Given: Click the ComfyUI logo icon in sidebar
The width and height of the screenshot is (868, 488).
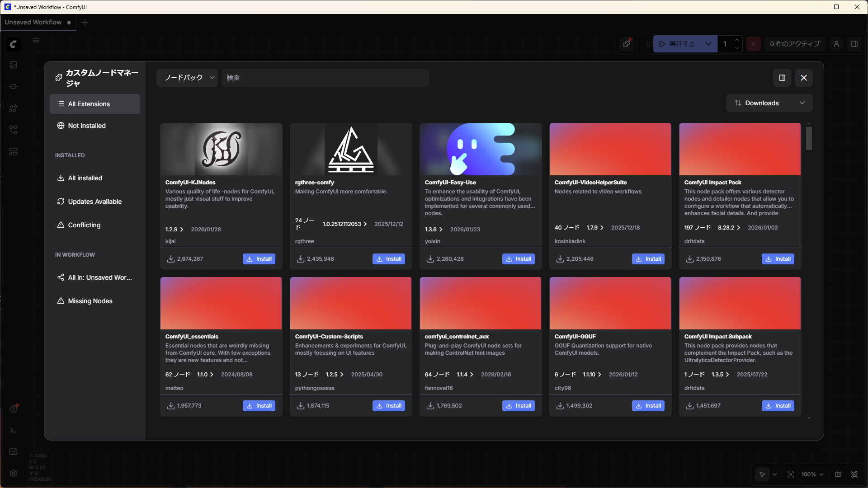Looking at the screenshot, I should (x=13, y=44).
